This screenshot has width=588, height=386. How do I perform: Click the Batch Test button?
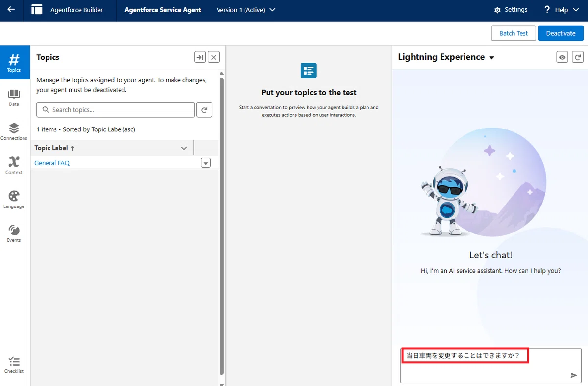514,33
